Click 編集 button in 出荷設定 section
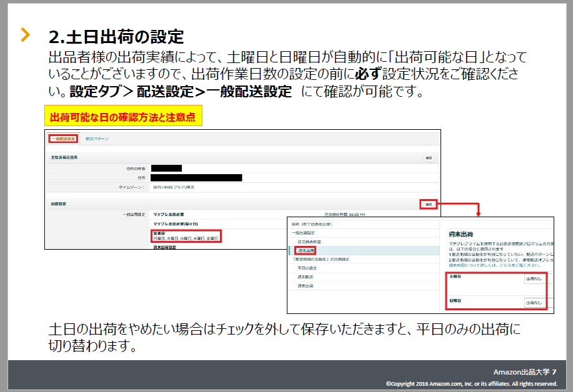This screenshot has height=392, width=573. (428, 204)
